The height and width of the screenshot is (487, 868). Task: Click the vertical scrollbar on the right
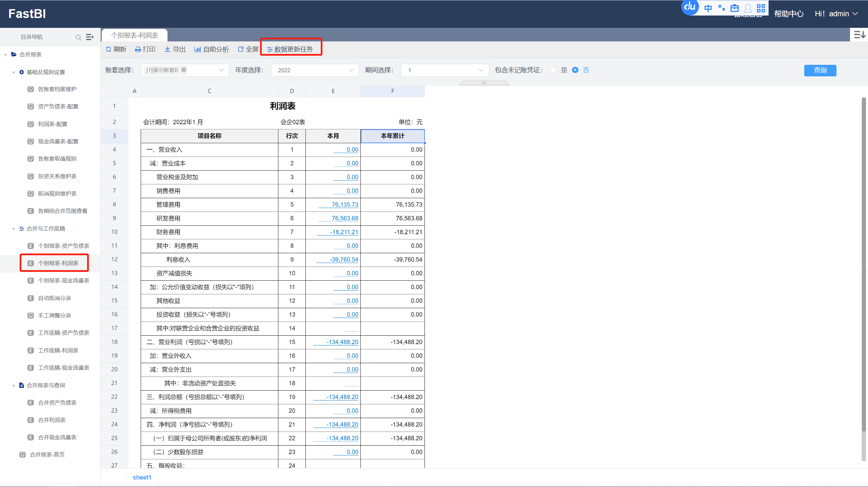864,265
